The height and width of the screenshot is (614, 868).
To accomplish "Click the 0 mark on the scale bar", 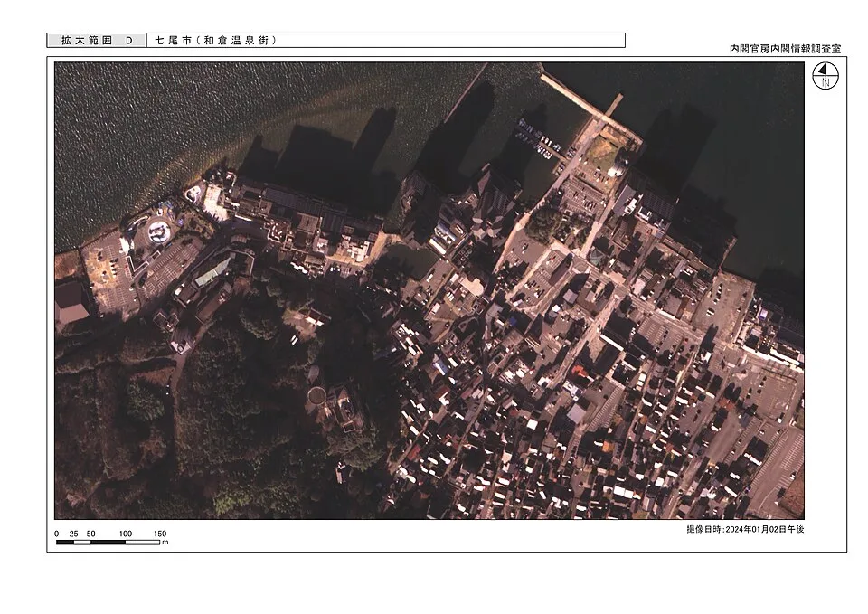I will click(56, 534).
